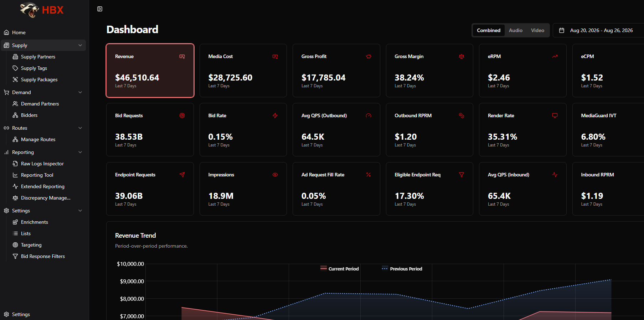Click the Outbound RPRM coins icon
This screenshot has height=320, width=644.
click(x=462, y=115)
